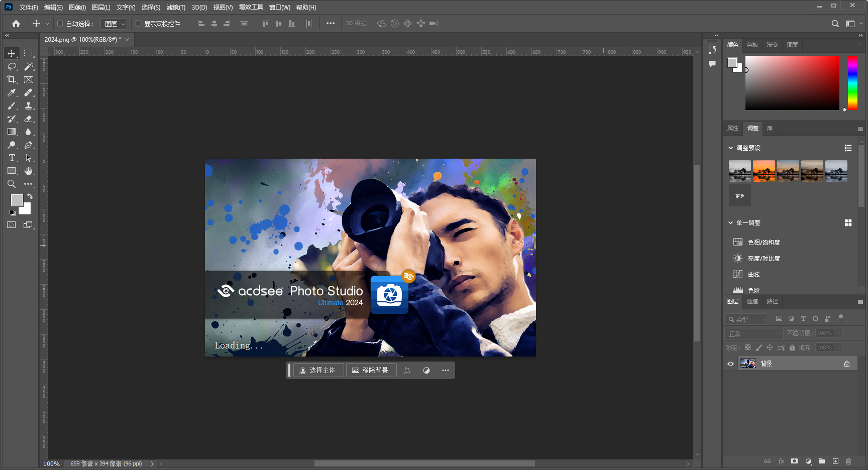Screen dimensions: 868x470
Task: Pick a color in the red color field
Action: [792, 83]
